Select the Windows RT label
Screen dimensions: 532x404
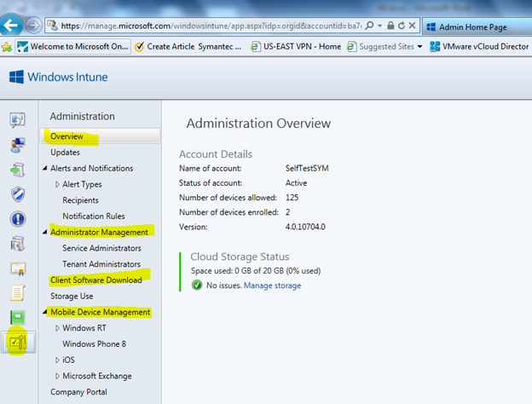(x=84, y=328)
